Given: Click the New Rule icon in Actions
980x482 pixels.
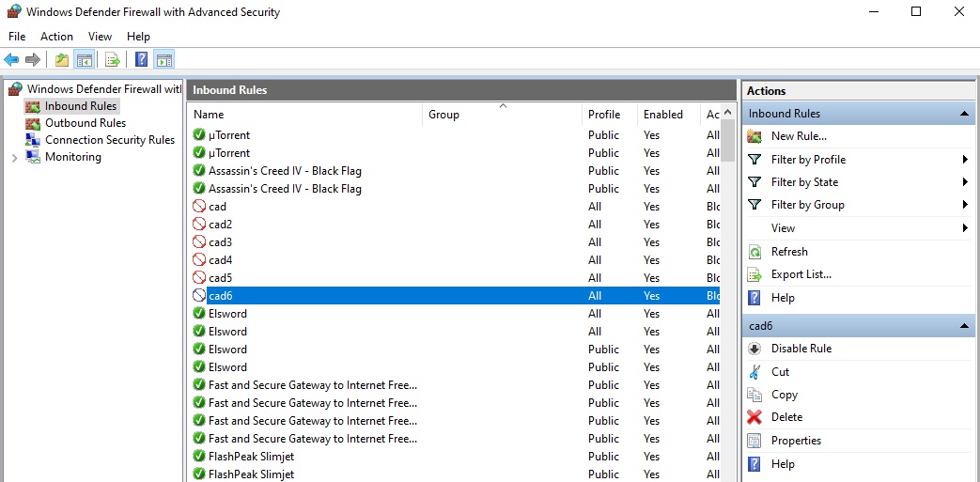Looking at the screenshot, I should [x=755, y=136].
